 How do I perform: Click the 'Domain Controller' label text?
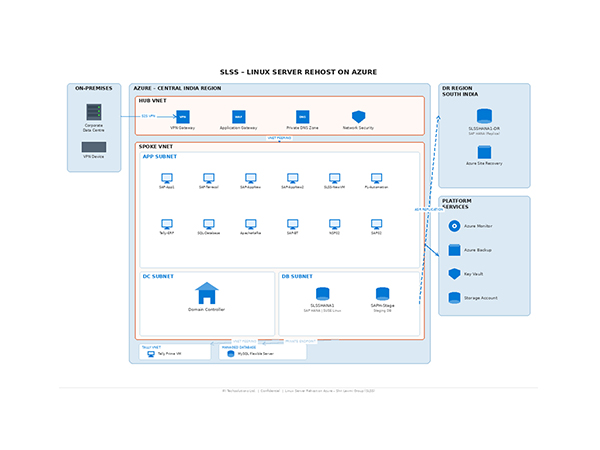[207, 310]
